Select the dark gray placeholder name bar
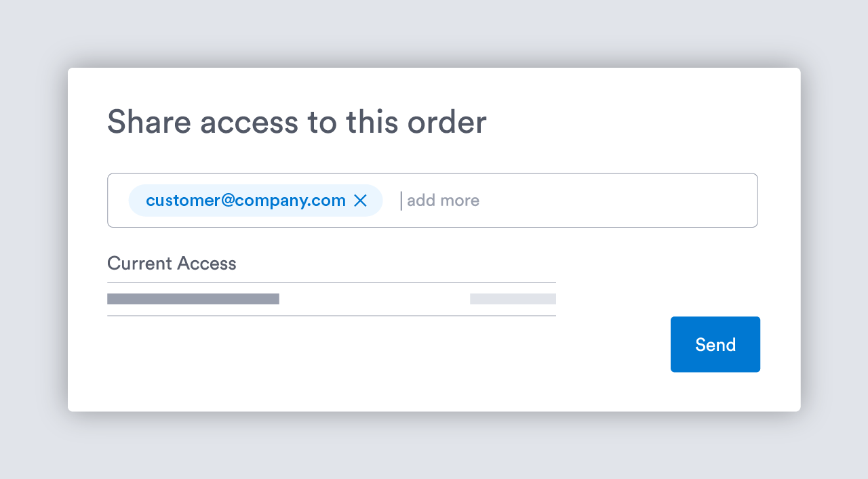The width and height of the screenshot is (868, 479). pyautogui.click(x=193, y=299)
